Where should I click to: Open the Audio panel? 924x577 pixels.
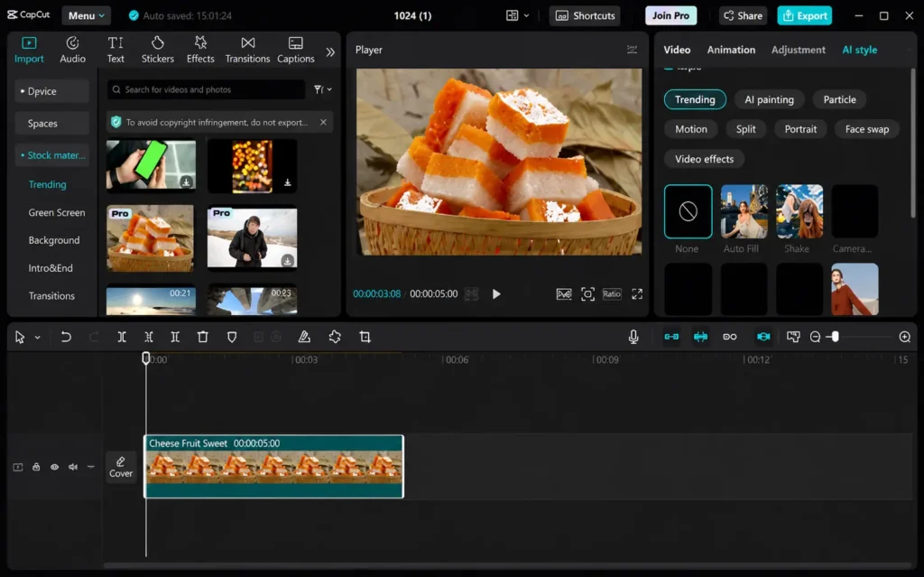click(72, 50)
